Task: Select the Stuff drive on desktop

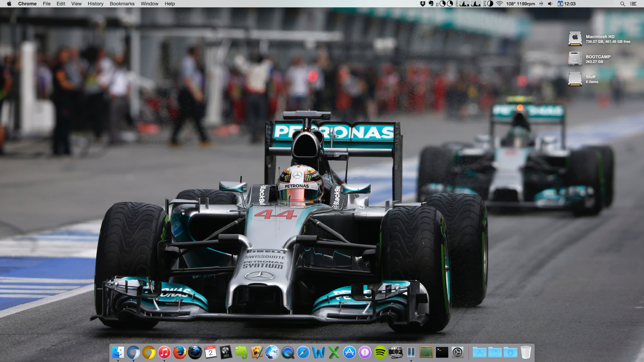Action: coord(575,79)
